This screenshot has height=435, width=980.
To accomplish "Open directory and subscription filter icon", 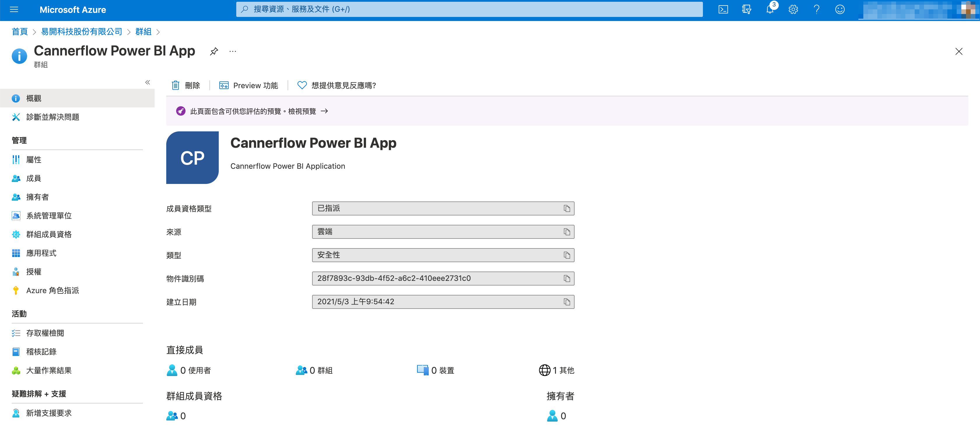I will 746,10.
